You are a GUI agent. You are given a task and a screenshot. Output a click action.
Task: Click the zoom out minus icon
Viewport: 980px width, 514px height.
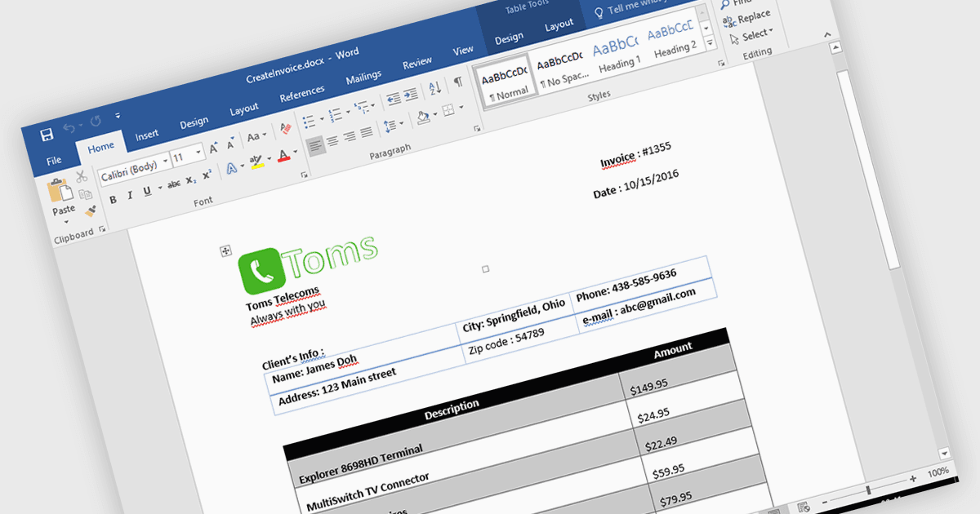pos(824,501)
